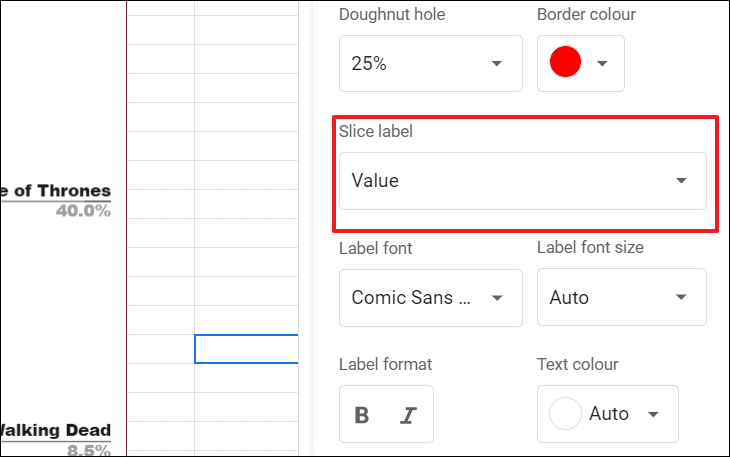The height and width of the screenshot is (457, 730).
Task: Click the Label font dropdown arrow
Action: coord(496,298)
